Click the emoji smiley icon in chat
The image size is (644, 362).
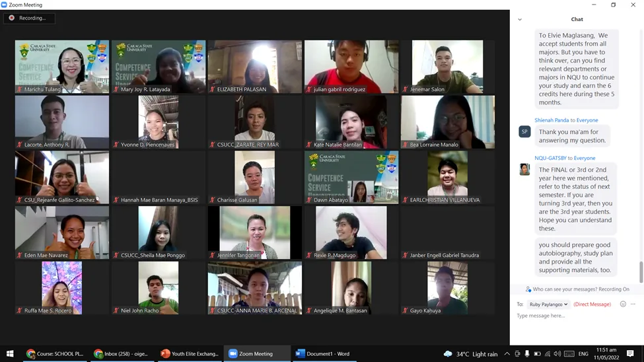point(623,304)
